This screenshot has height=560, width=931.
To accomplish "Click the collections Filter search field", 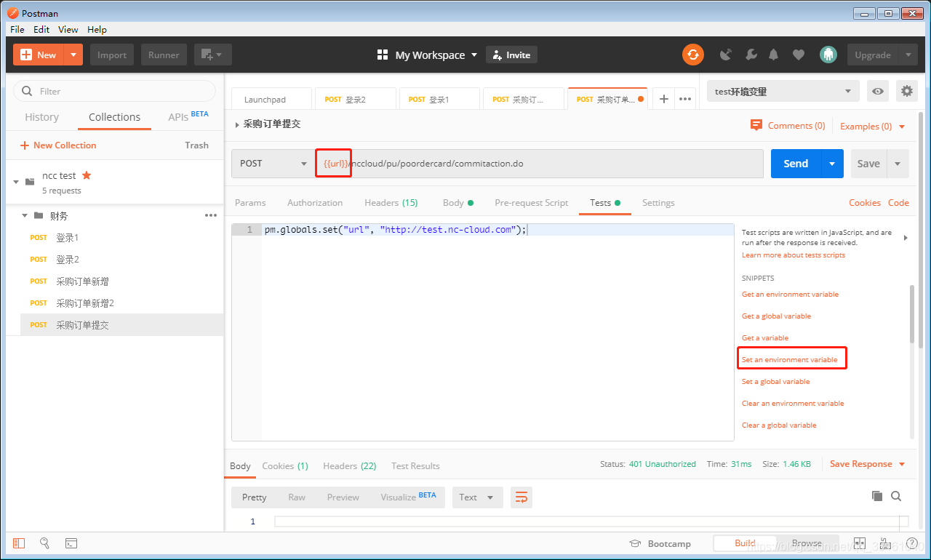I will [115, 91].
